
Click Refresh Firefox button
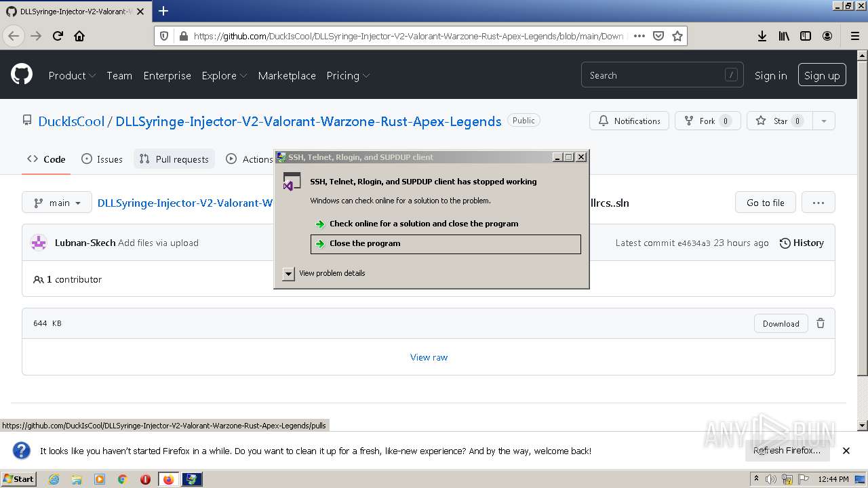click(787, 451)
